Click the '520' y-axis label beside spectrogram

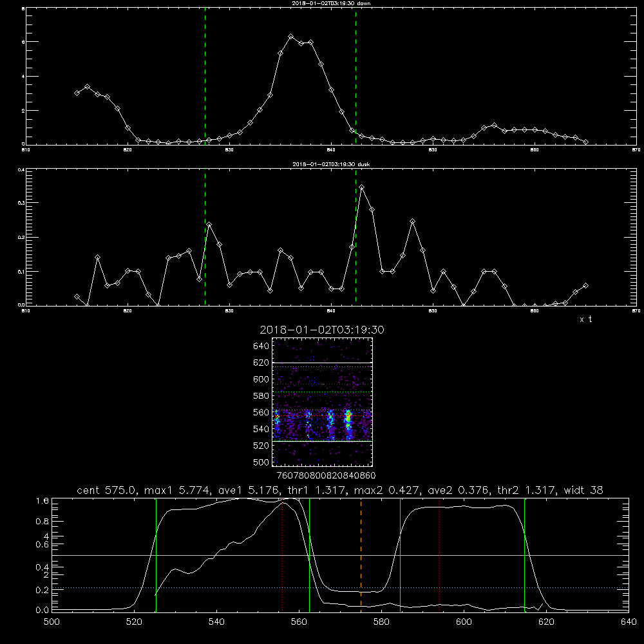pyautogui.click(x=261, y=446)
